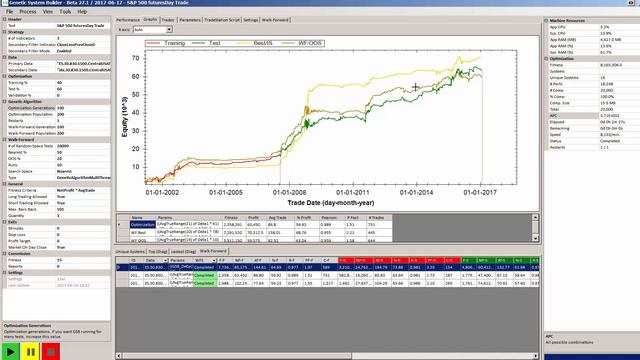This screenshot has height=360, width=640.
Task: Click the Optimization Population value field
Action: pos(83,114)
